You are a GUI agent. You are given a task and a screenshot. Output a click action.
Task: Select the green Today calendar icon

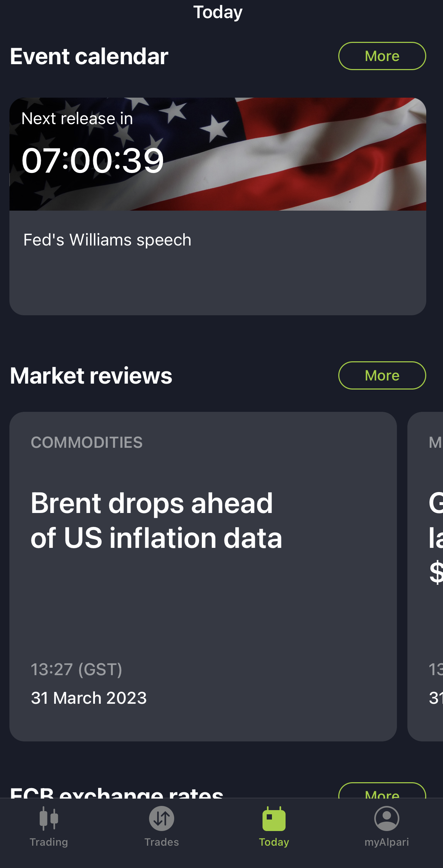coord(274,818)
